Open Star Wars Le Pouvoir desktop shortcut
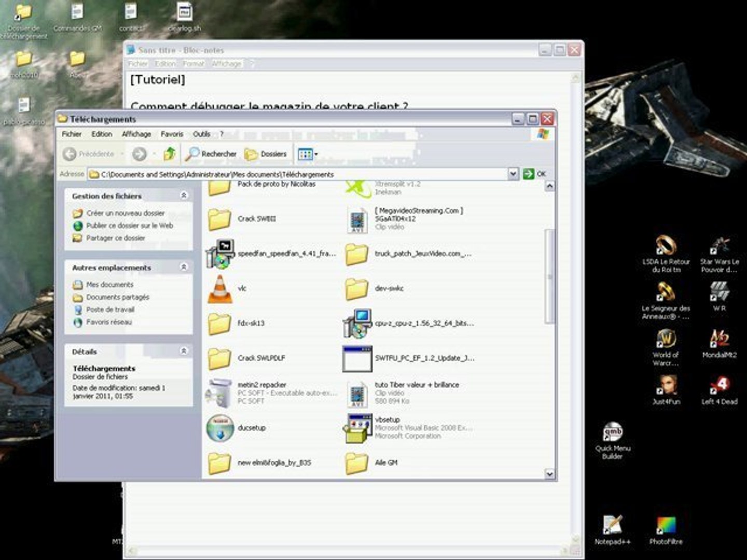The width and height of the screenshot is (747, 560). 719,255
